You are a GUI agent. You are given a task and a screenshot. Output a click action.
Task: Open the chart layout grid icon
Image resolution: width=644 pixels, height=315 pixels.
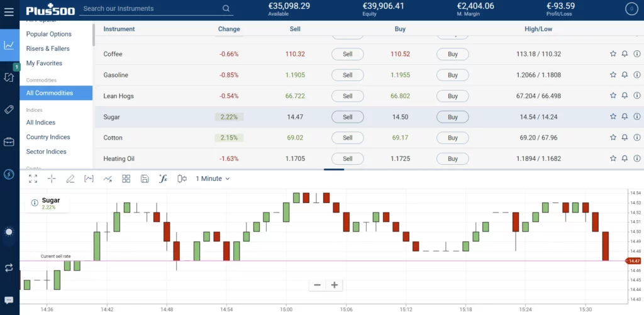click(x=126, y=179)
